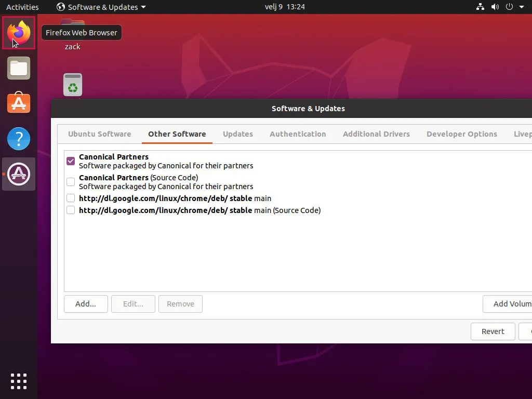
Task: Switch to Developer Options tab
Action: coord(462,134)
